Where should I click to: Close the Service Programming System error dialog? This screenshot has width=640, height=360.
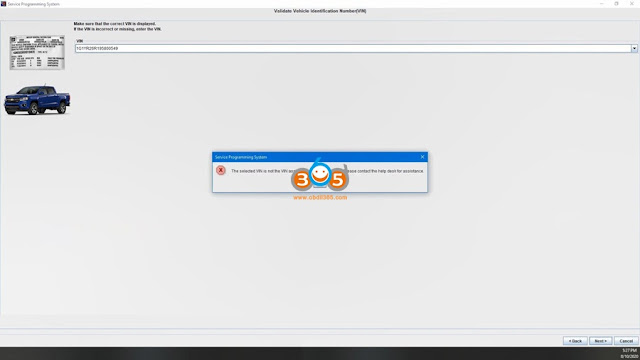click(x=422, y=157)
